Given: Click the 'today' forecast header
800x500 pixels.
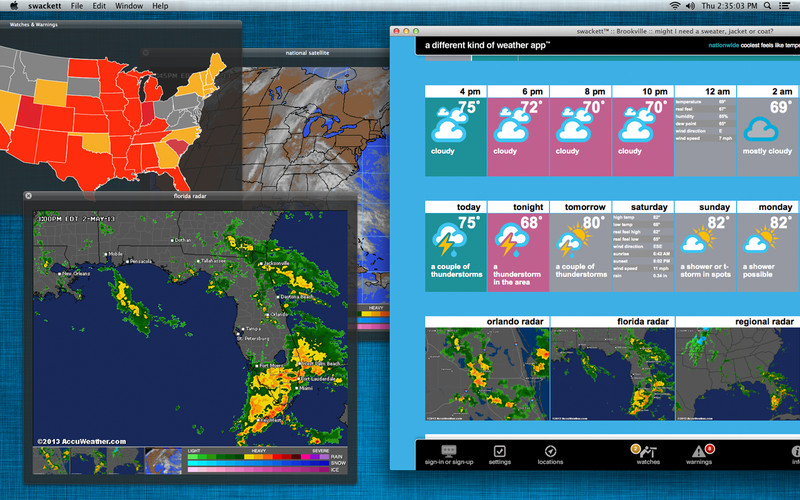Looking at the screenshot, I should click(x=456, y=207).
